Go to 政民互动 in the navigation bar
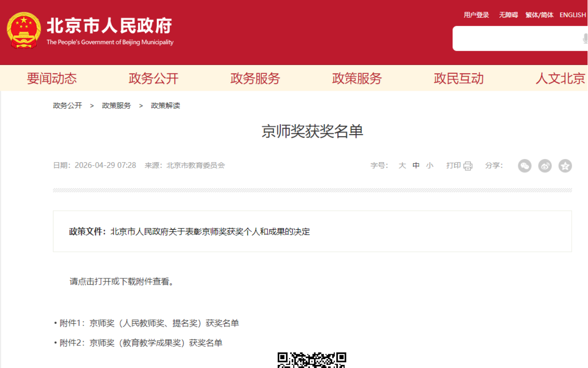 click(459, 79)
